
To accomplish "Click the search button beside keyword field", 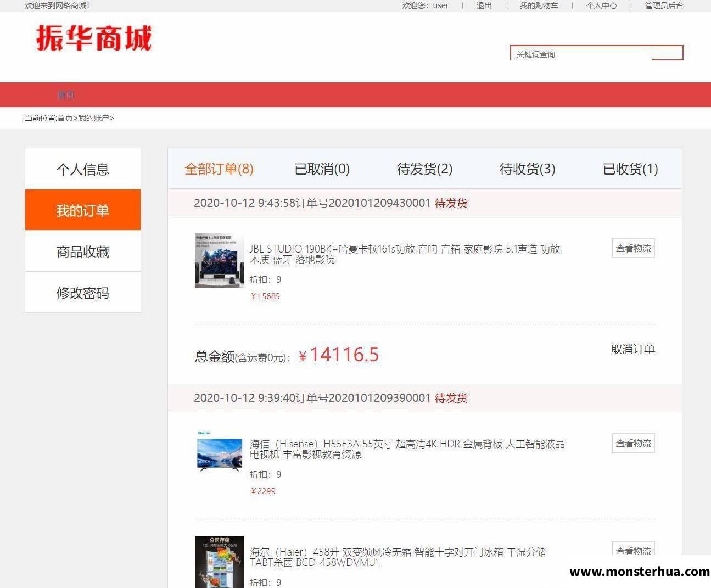I will coord(667,53).
